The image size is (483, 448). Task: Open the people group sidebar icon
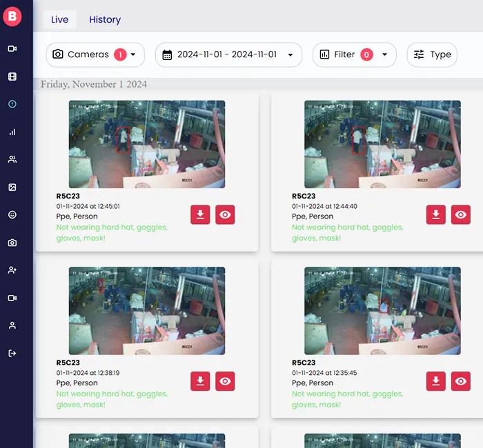pyautogui.click(x=12, y=159)
